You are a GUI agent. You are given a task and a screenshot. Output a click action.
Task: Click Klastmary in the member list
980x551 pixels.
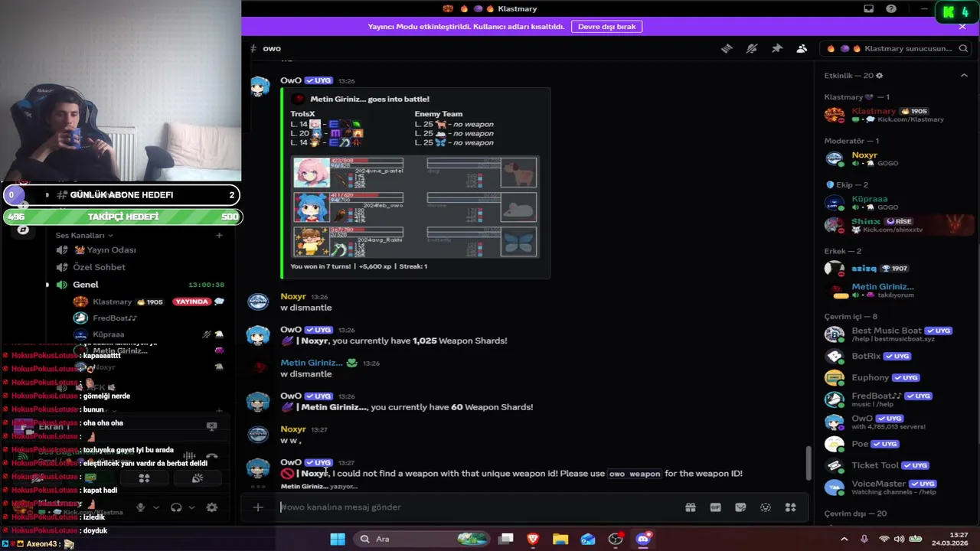[894, 115]
